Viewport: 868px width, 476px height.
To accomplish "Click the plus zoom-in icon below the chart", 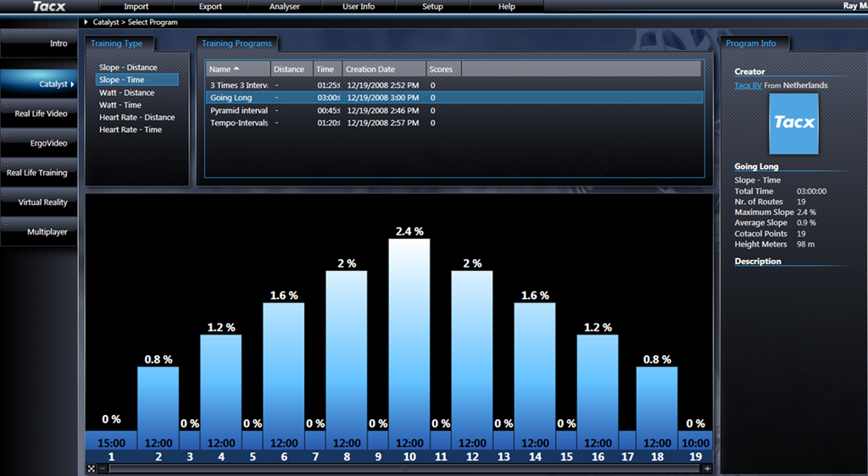I will pyautogui.click(x=708, y=469).
